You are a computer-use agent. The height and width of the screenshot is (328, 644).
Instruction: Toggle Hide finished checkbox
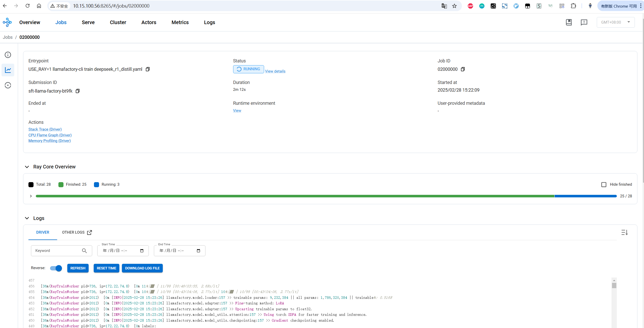[x=604, y=185]
